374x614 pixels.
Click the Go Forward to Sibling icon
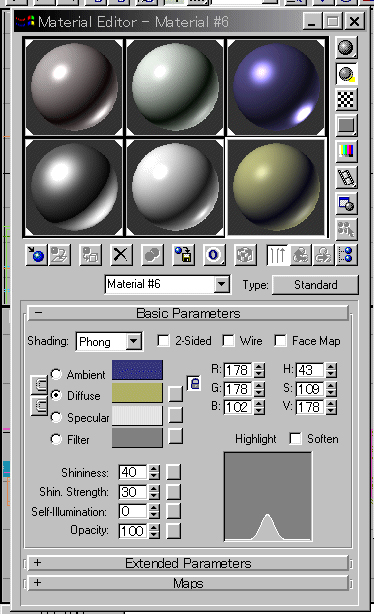tap(323, 255)
